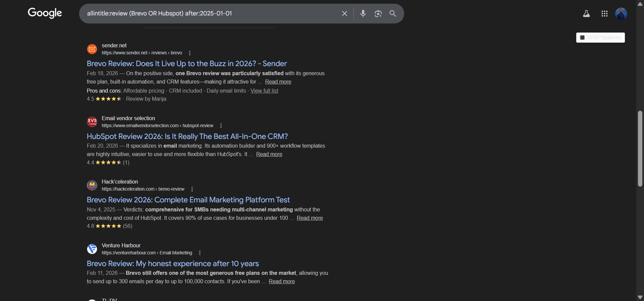Open more options for hackceleration result

192,189
